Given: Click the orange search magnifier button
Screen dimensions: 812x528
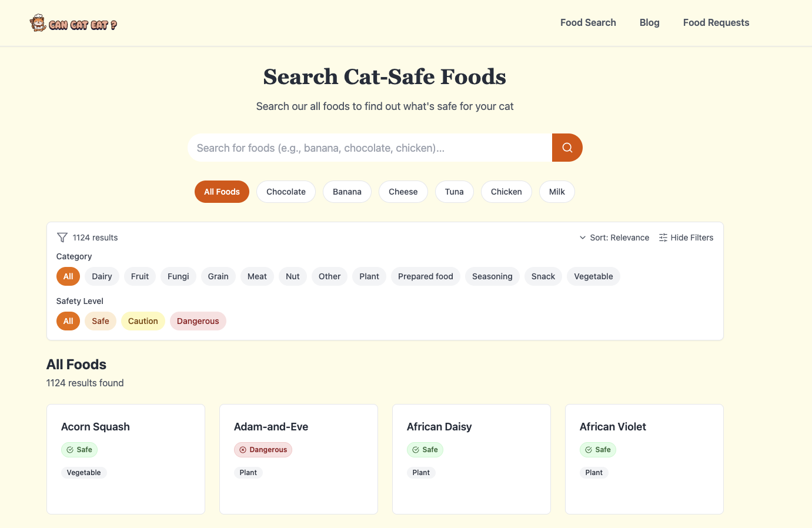Looking at the screenshot, I should click(567, 148).
